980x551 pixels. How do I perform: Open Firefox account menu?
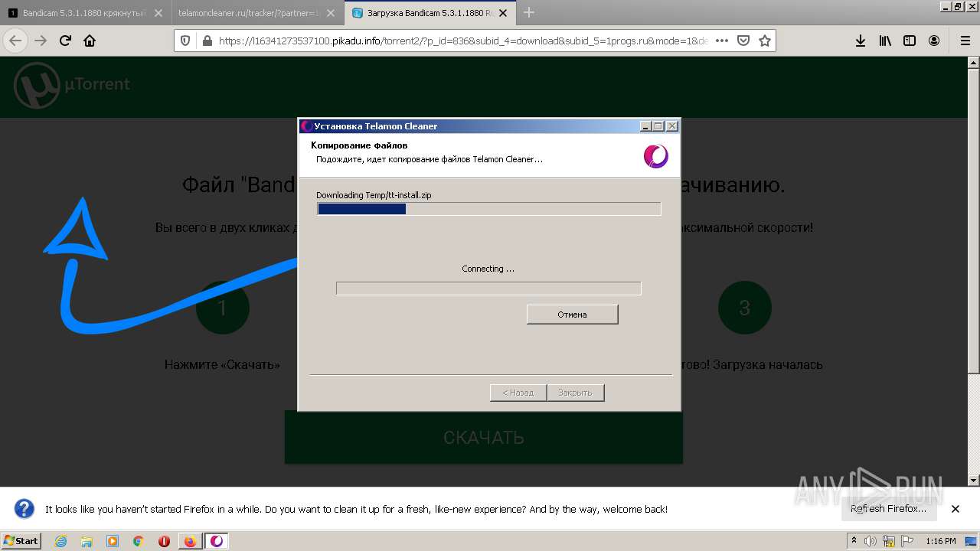pos(934,41)
